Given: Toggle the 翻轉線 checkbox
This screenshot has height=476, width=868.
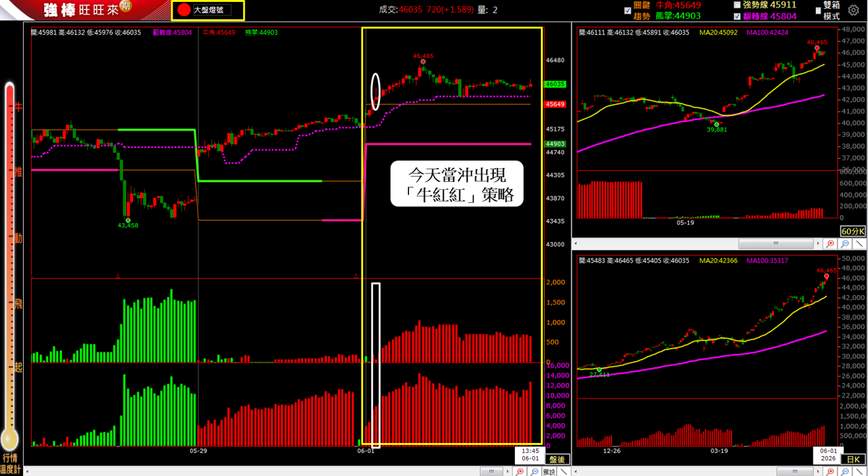Looking at the screenshot, I should [738, 16].
